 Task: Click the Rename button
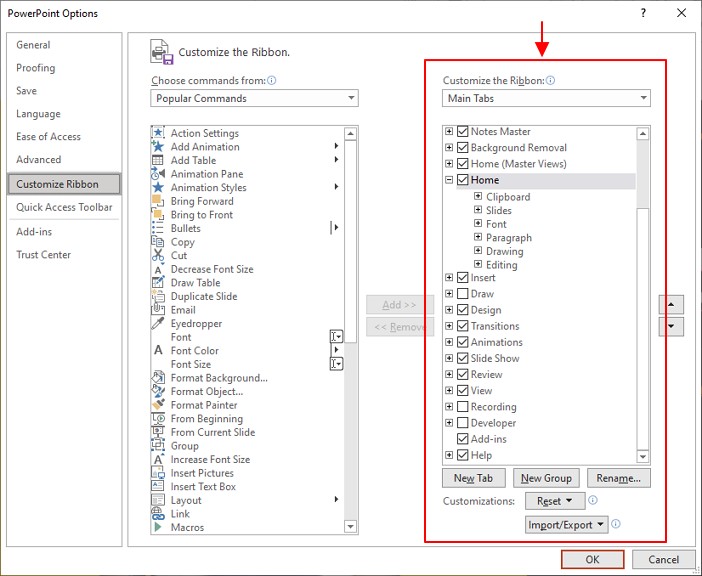[x=619, y=478]
